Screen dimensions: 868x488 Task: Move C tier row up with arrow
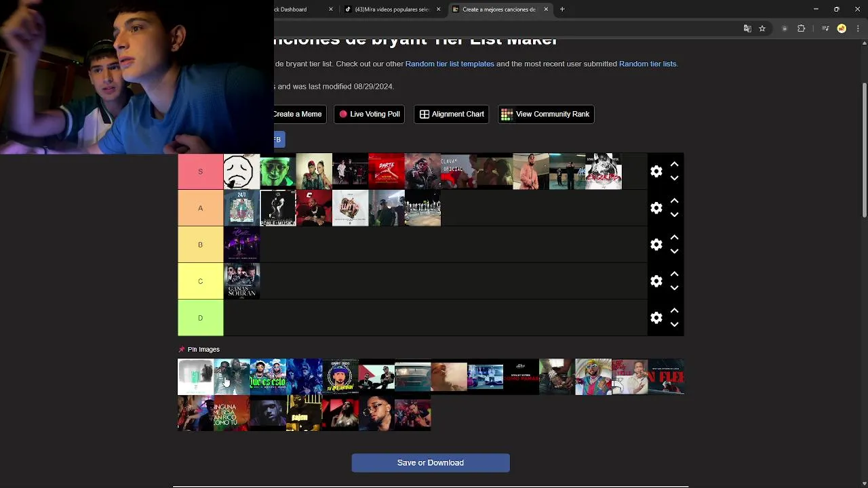(674, 274)
